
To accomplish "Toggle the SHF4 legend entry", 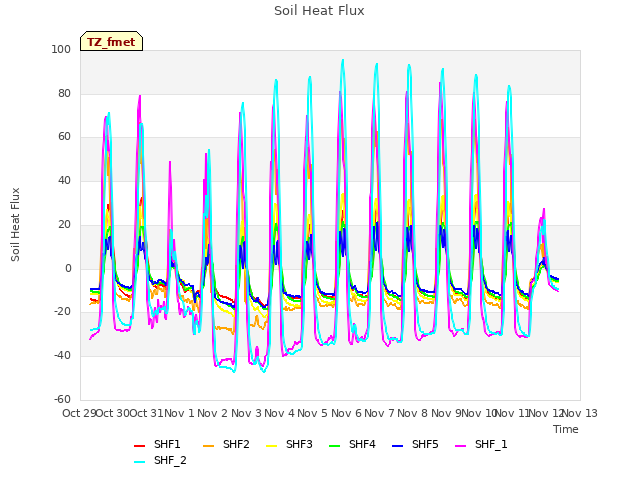I will click(x=352, y=444).
